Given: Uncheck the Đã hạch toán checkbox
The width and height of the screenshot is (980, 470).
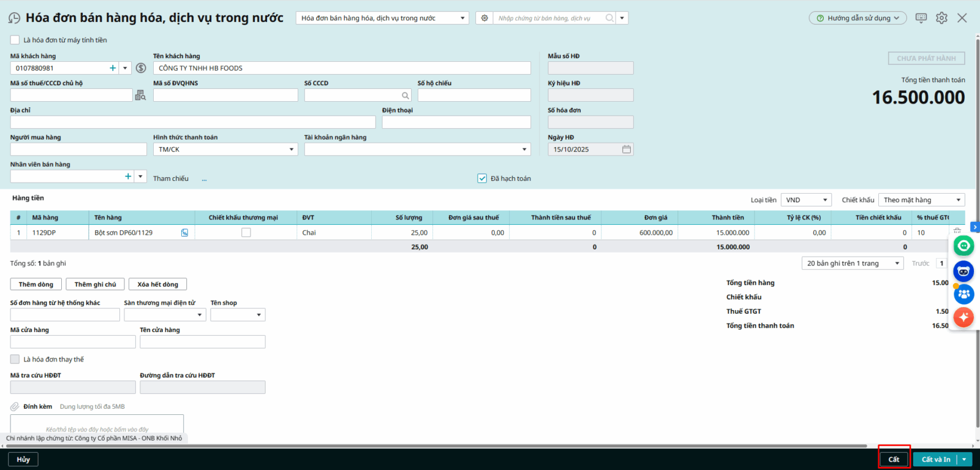Looking at the screenshot, I should coord(482,178).
